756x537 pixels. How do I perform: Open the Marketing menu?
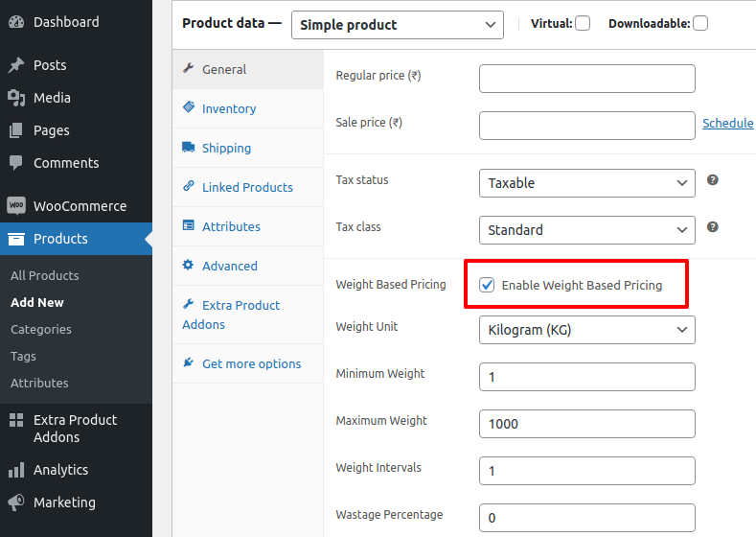click(77, 502)
